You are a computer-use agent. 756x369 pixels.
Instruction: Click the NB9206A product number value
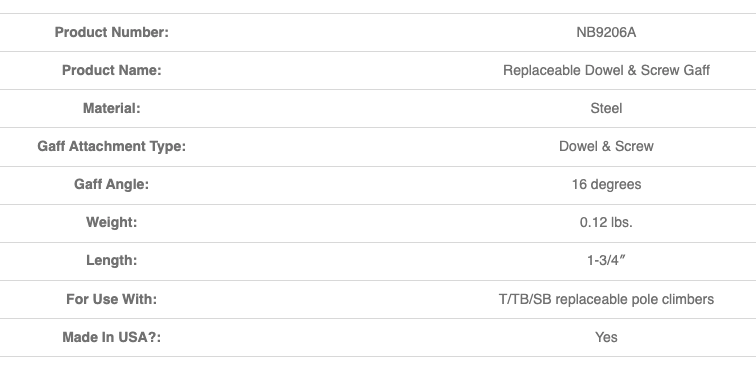pyautogui.click(x=606, y=32)
